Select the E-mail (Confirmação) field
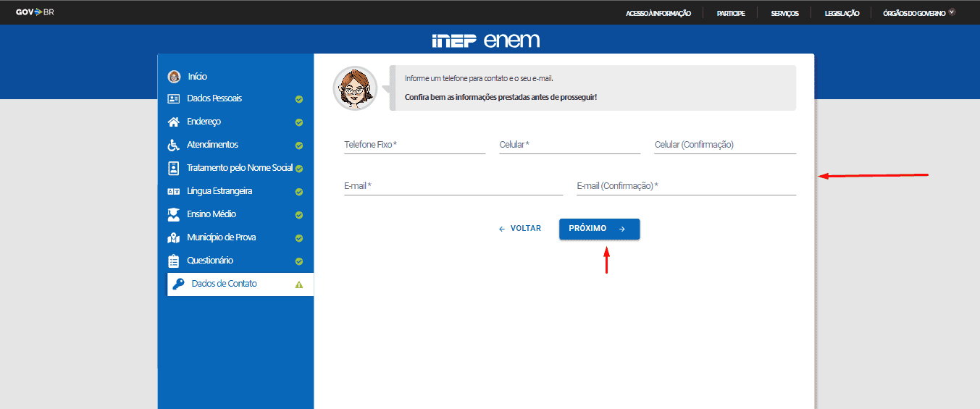Image resolution: width=980 pixels, height=409 pixels. tap(686, 186)
